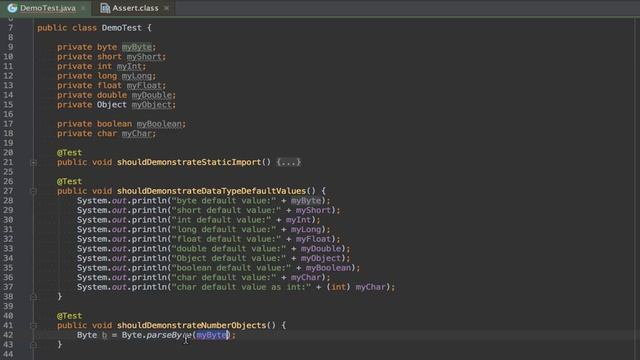The width and height of the screenshot is (640, 360).
Task: Switch to the Assert.class tab
Action: click(135, 8)
